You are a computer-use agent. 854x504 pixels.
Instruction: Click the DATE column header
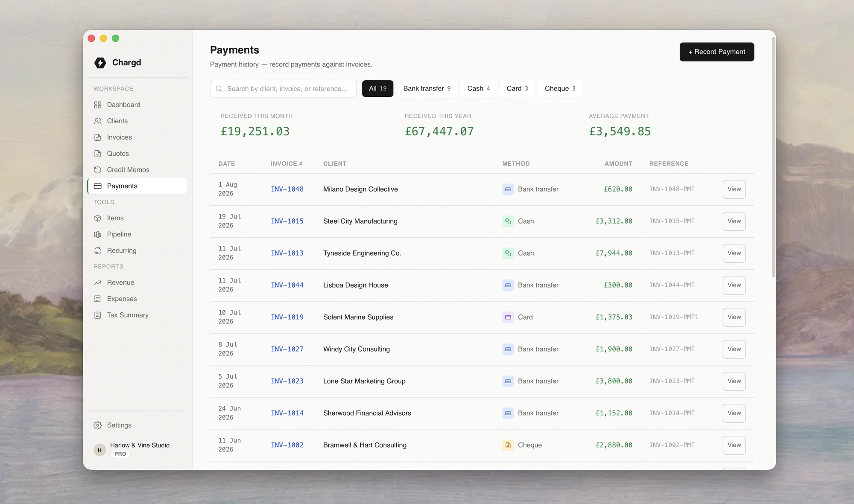click(x=226, y=164)
